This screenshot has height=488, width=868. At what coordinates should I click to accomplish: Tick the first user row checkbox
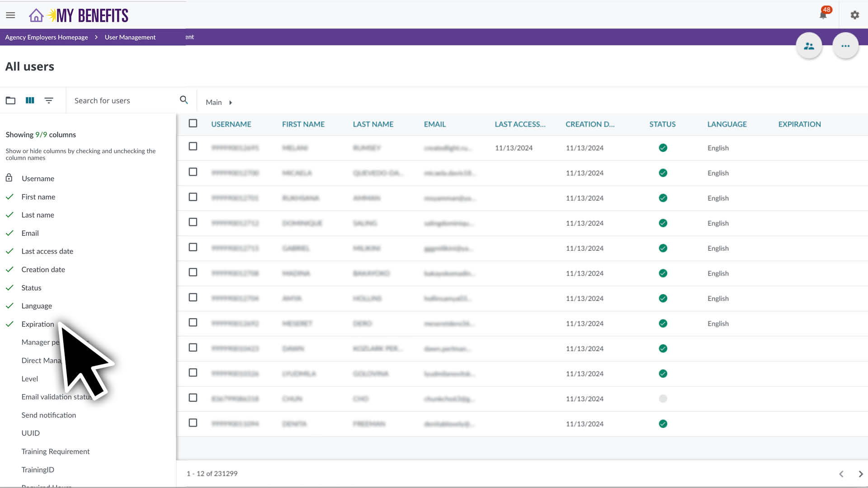point(193,146)
